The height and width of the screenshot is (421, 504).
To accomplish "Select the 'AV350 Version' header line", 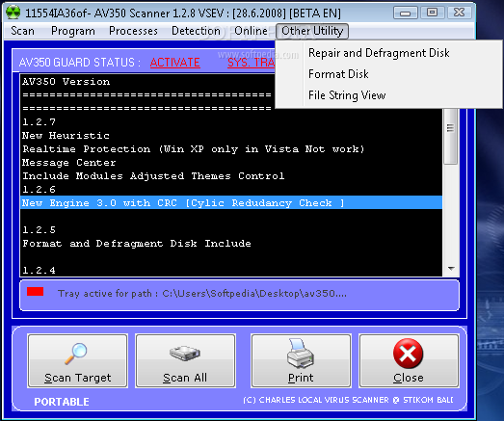I will (147, 81).
